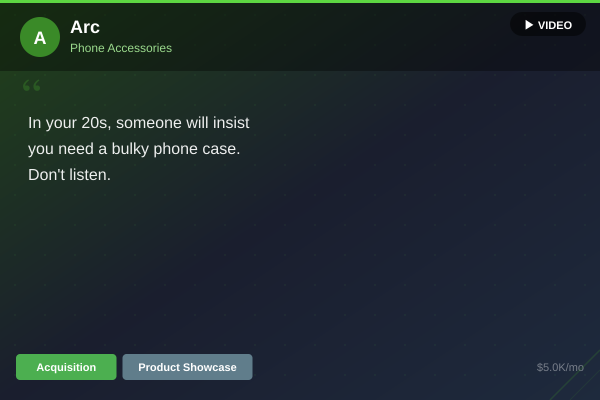Click the $5.0K/mo budget label
The width and height of the screenshot is (600, 400).
pyautogui.click(x=560, y=367)
